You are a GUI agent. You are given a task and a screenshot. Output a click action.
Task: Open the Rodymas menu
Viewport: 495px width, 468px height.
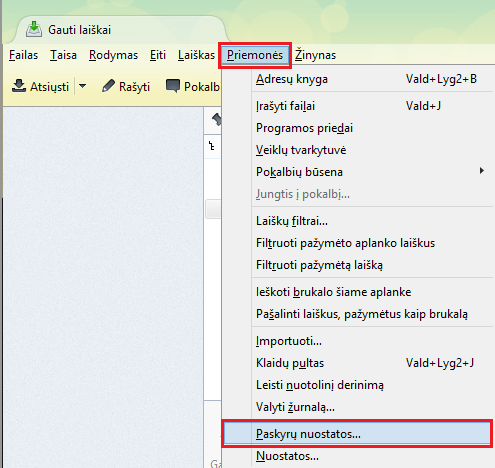[113, 55]
